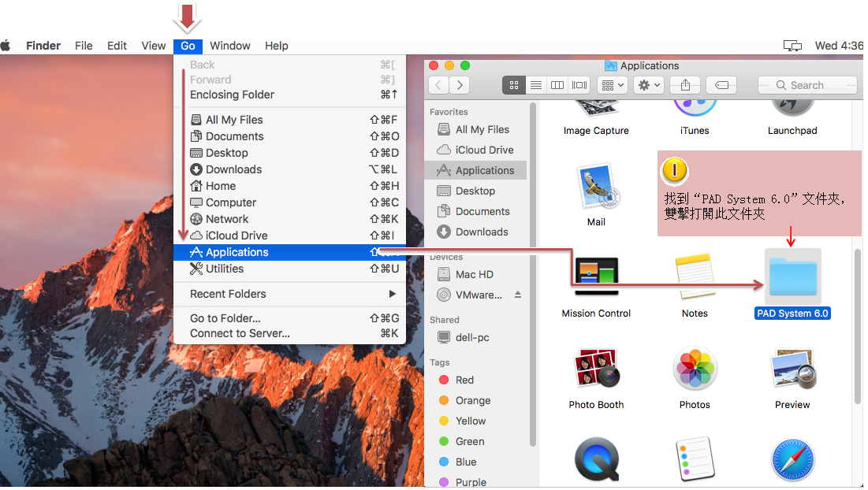
Task: Select Go to Folder… menu item
Action: 289,318
